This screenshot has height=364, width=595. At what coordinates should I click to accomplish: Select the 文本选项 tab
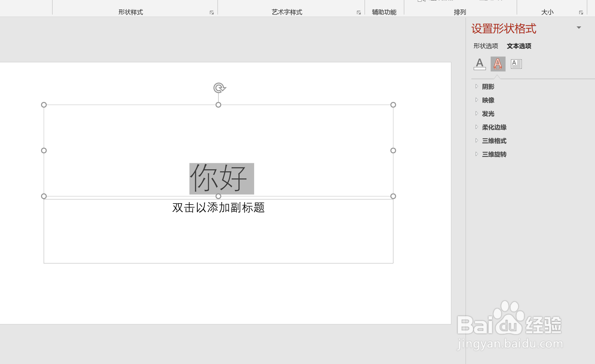click(x=519, y=46)
